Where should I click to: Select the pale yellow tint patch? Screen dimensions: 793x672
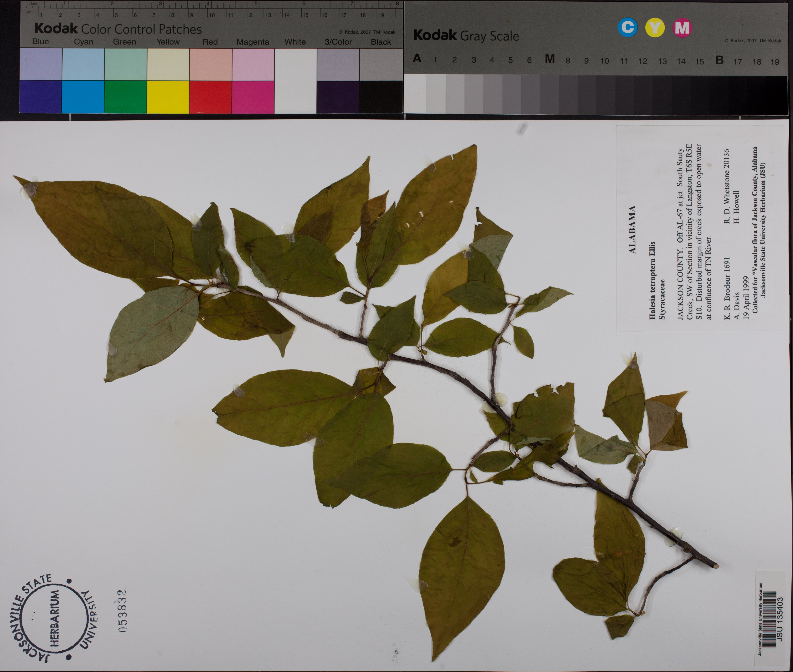coord(168,64)
